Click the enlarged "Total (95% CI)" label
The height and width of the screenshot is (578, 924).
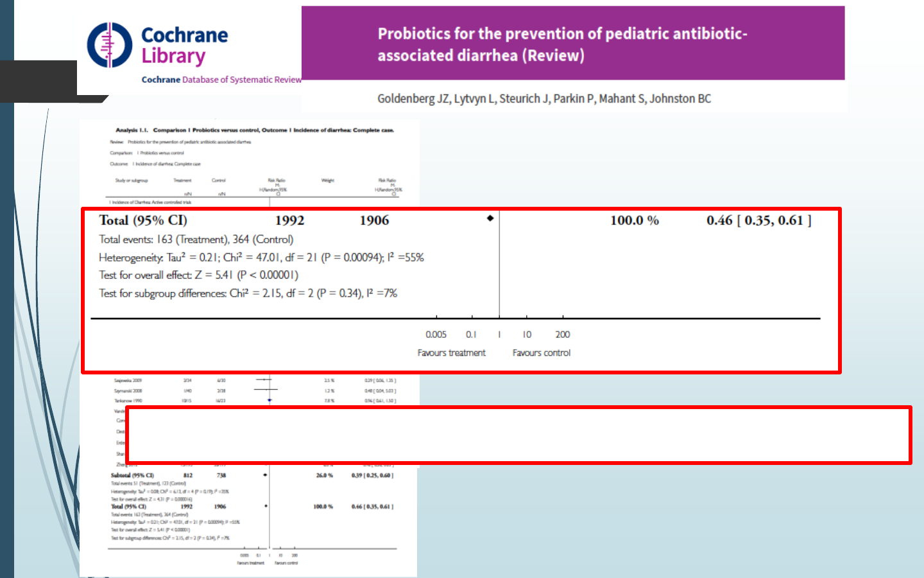143,220
